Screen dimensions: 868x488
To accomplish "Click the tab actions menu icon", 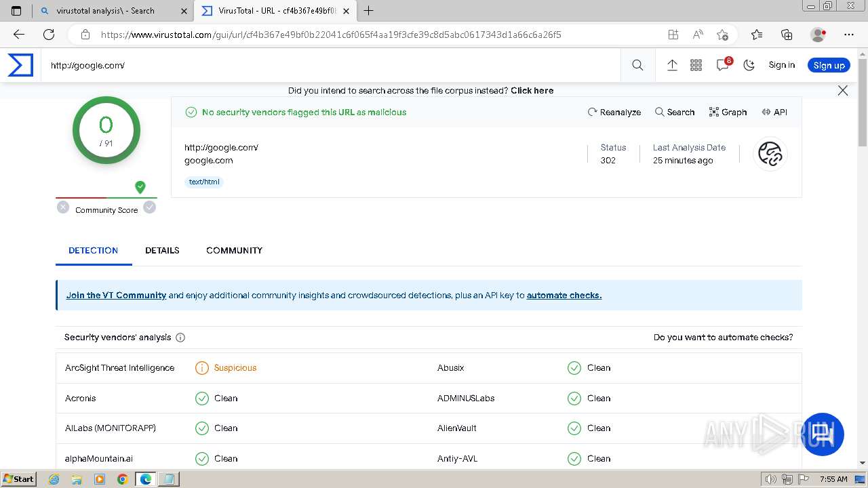I will [x=16, y=11].
